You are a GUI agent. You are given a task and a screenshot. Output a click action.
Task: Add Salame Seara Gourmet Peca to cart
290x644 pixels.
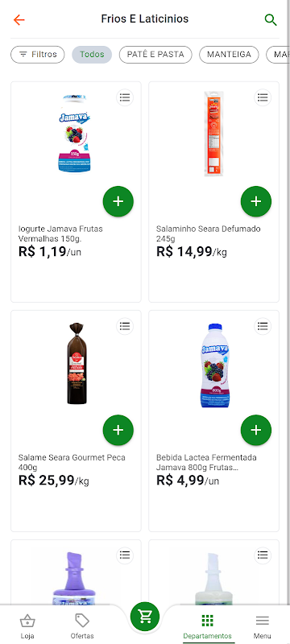click(118, 430)
